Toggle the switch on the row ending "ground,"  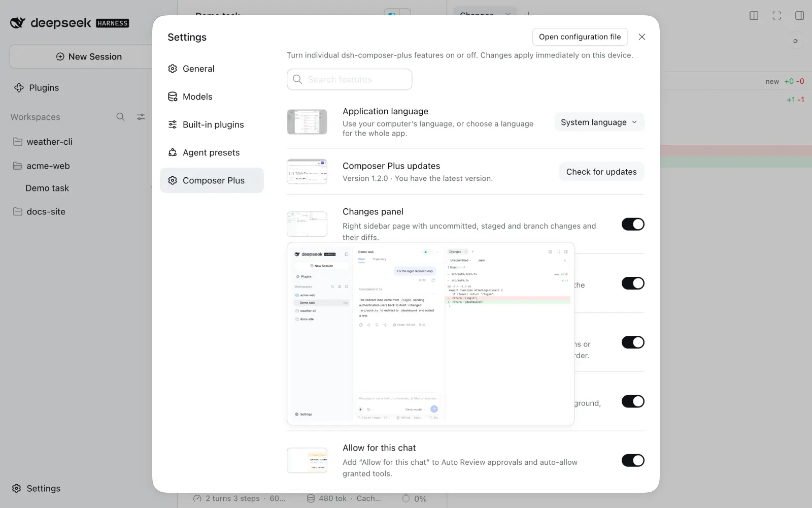pyautogui.click(x=633, y=401)
